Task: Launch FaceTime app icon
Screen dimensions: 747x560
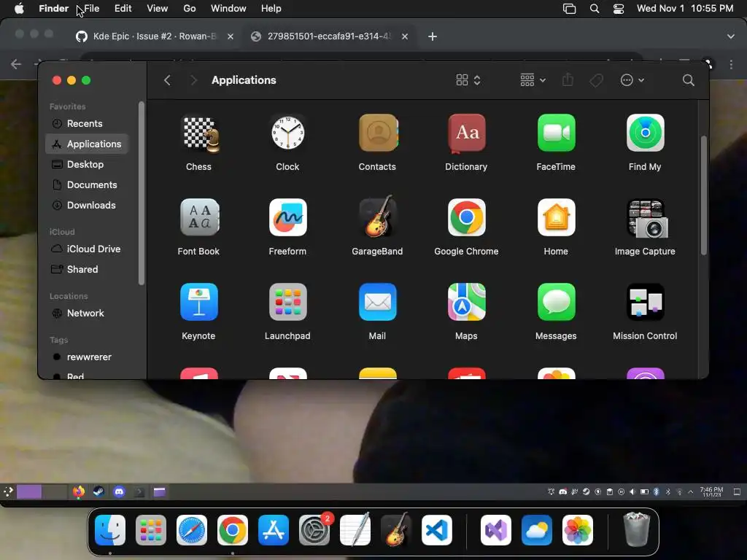Action: [x=556, y=133]
